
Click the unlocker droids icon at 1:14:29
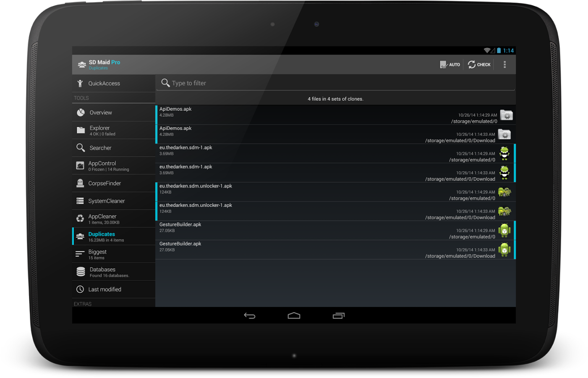(504, 192)
